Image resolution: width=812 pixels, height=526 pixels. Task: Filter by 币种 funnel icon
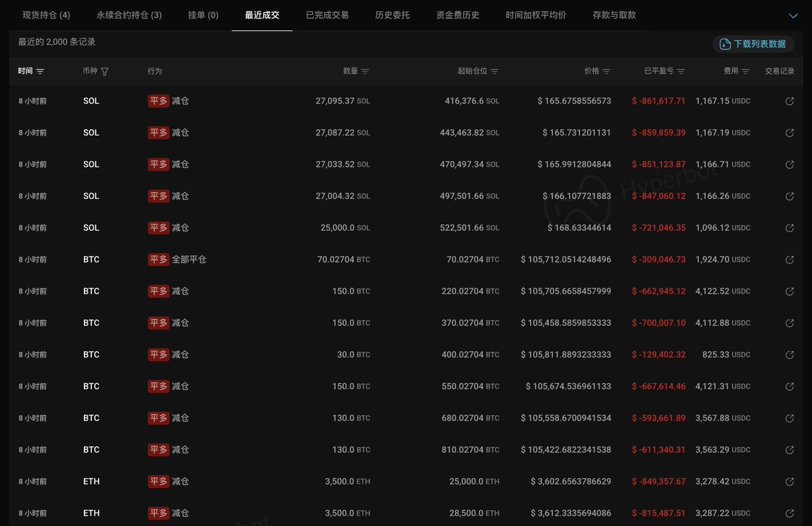coord(104,71)
